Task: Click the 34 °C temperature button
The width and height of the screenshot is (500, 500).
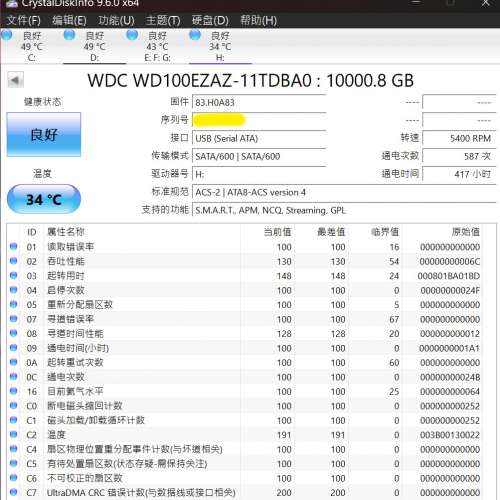Action: (44, 199)
